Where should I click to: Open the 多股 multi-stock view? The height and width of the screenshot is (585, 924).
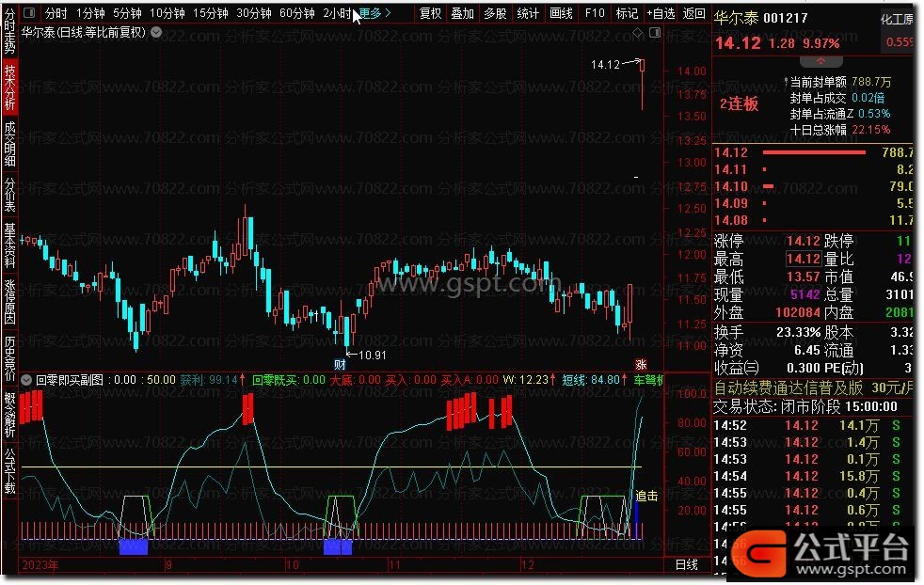point(495,13)
